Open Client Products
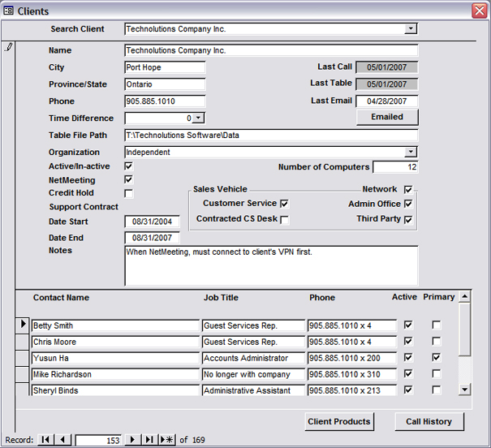491x448 pixels. pos(339,422)
